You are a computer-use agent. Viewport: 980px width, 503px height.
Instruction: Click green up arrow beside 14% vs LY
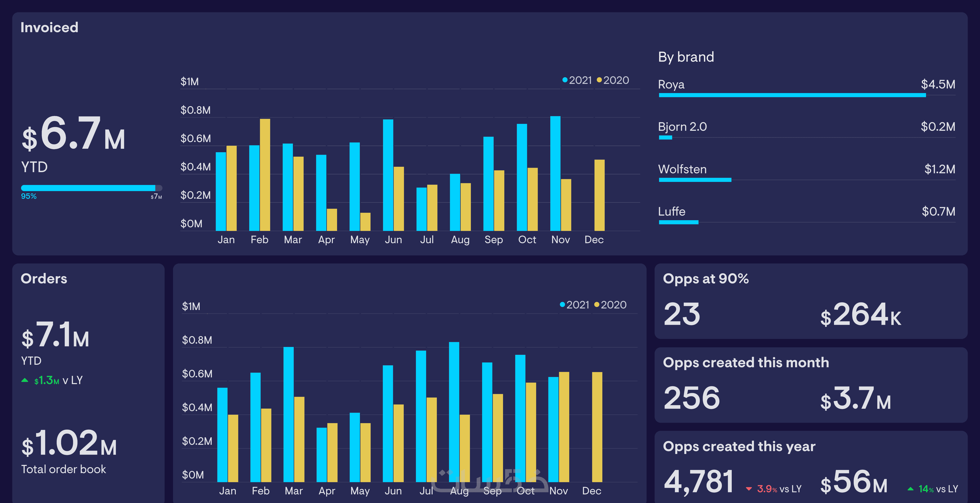[x=910, y=489]
